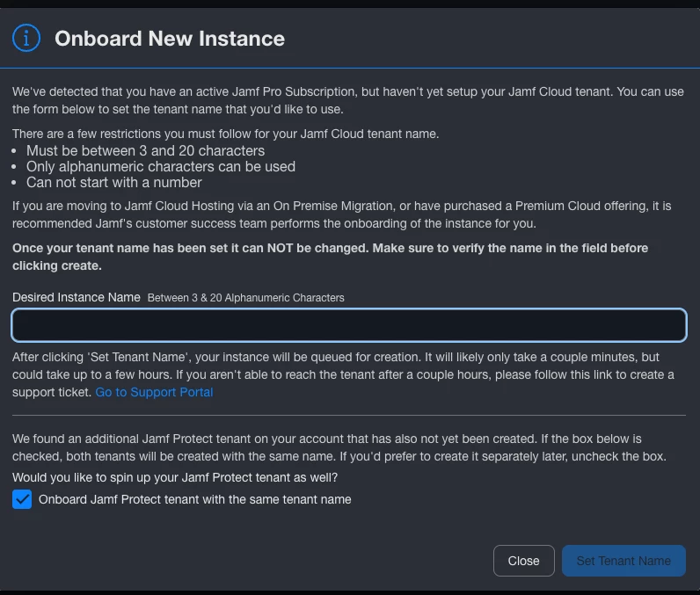Click 'Only alphanumeric characters can be used' text
The height and width of the screenshot is (595, 700).
tap(161, 166)
